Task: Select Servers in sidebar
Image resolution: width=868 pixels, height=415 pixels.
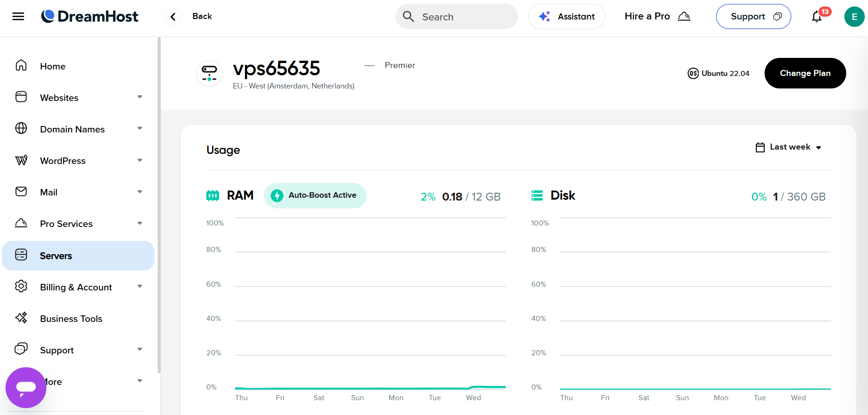Action: 78,256
